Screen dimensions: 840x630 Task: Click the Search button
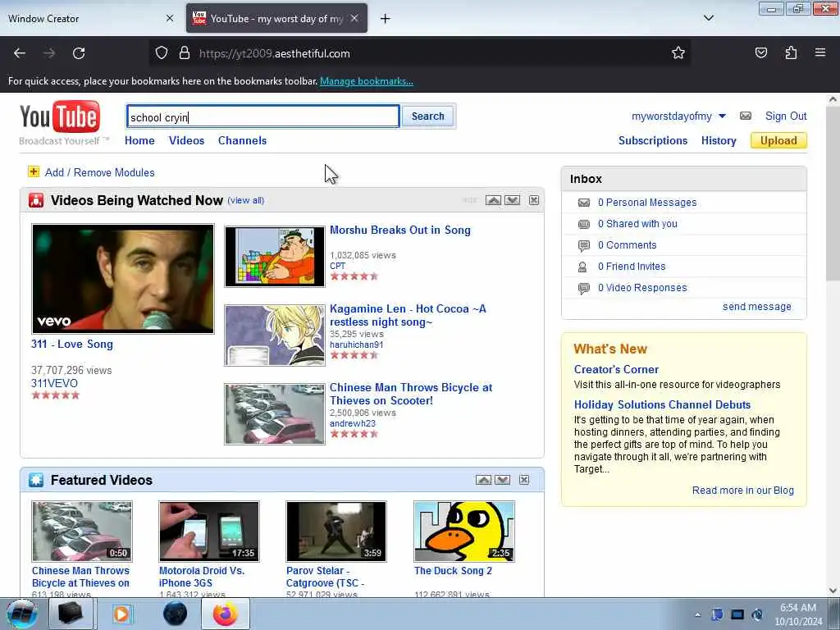[427, 116]
